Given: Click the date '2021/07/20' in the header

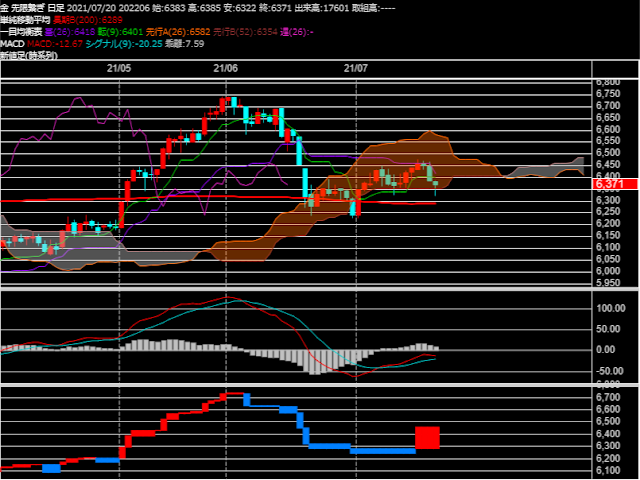Looking at the screenshot, I should click(x=91, y=8).
